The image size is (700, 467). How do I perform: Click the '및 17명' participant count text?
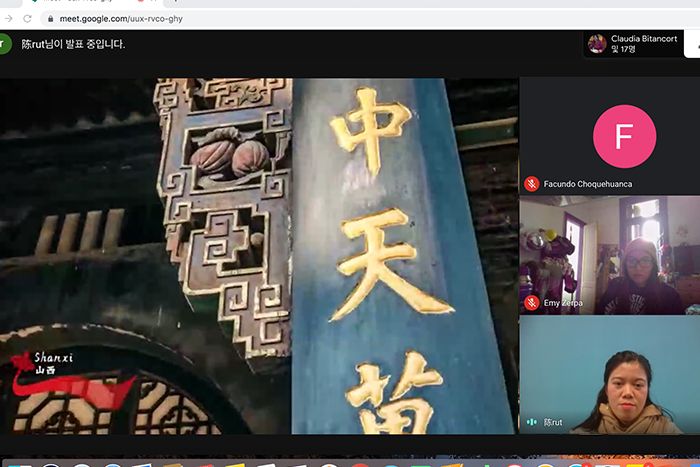click(623, 49)
